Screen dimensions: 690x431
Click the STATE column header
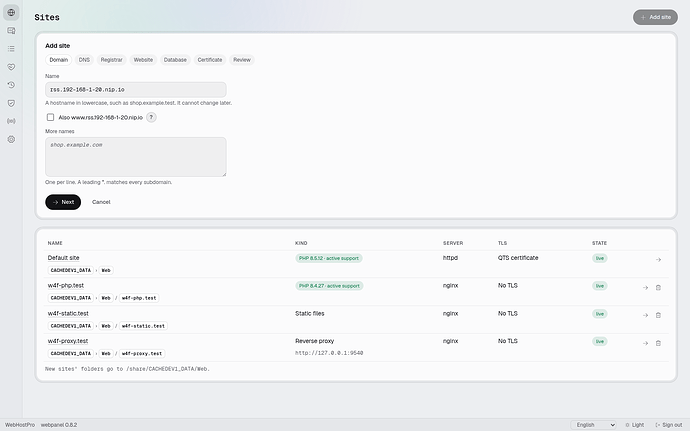point(599,243)
